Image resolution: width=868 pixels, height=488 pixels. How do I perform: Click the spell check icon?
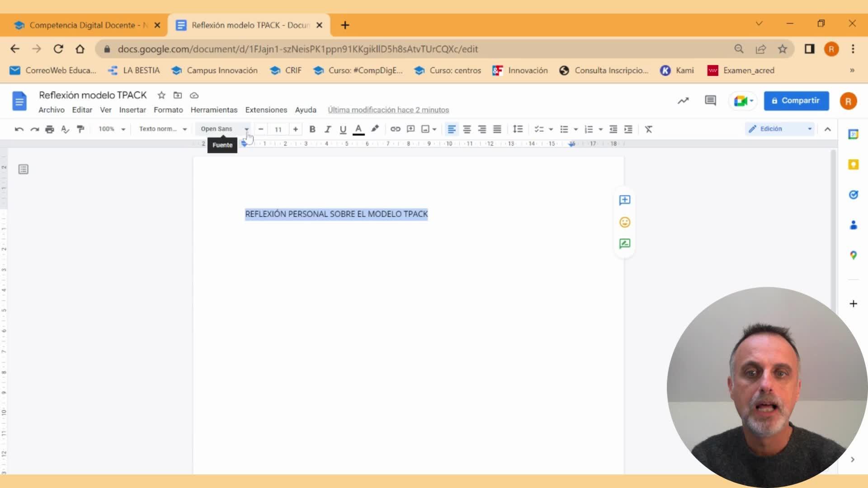click(x=65, y=129)
